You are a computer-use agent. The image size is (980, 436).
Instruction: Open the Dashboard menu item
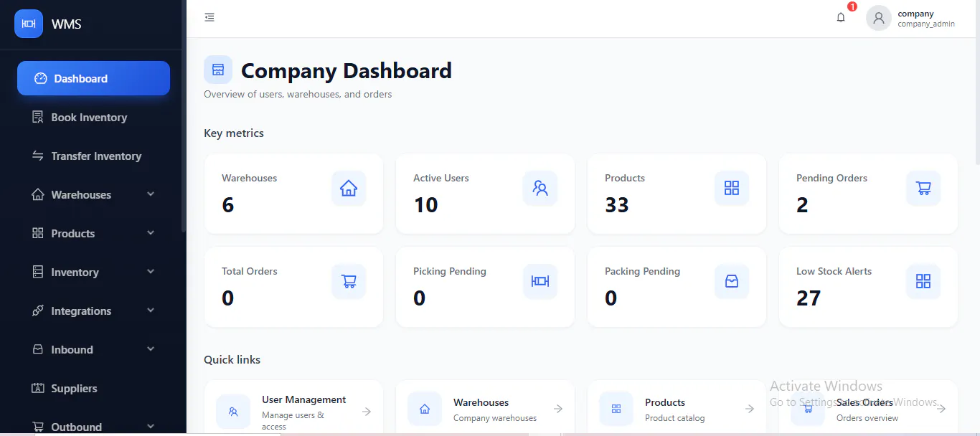(x=93, y=78)
